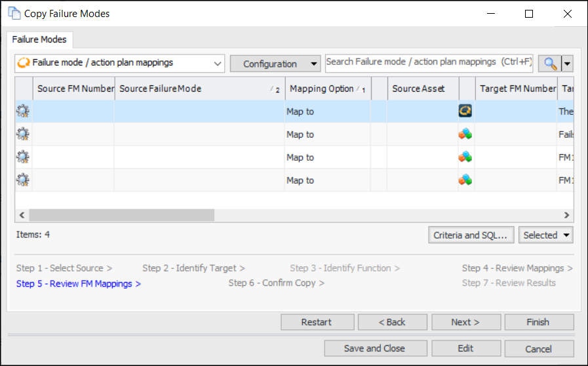Click the Save and Close button

pyautogui.click(x=374, y=348)
